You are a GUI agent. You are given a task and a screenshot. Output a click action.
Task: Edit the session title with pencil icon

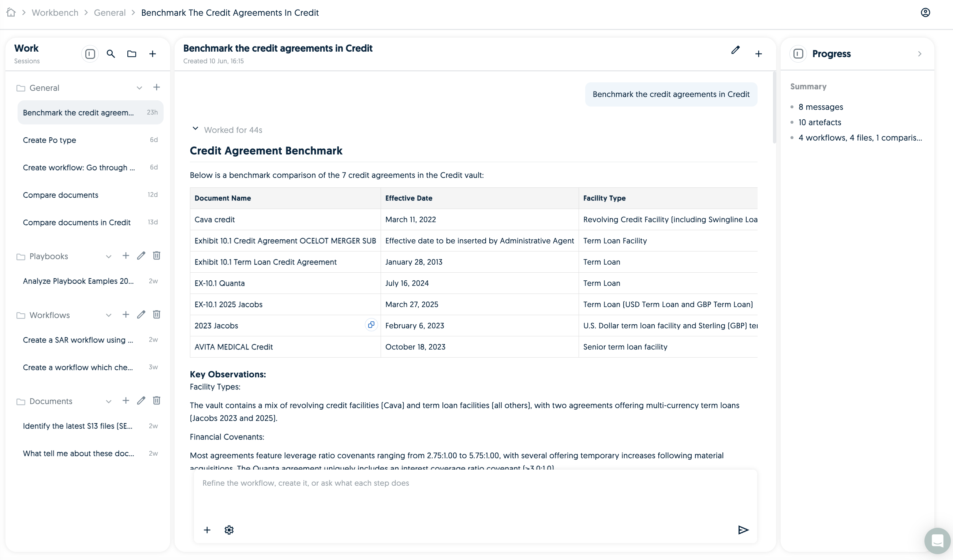(735, 50)
